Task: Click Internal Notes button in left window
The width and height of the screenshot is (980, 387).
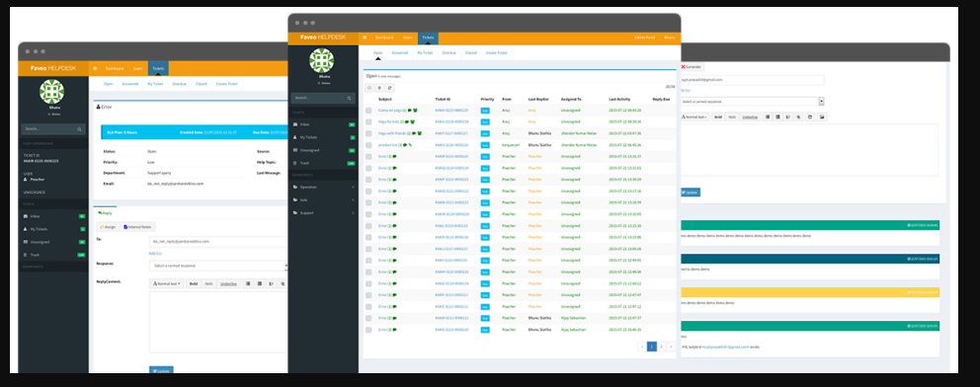Action: coord(138,227)
